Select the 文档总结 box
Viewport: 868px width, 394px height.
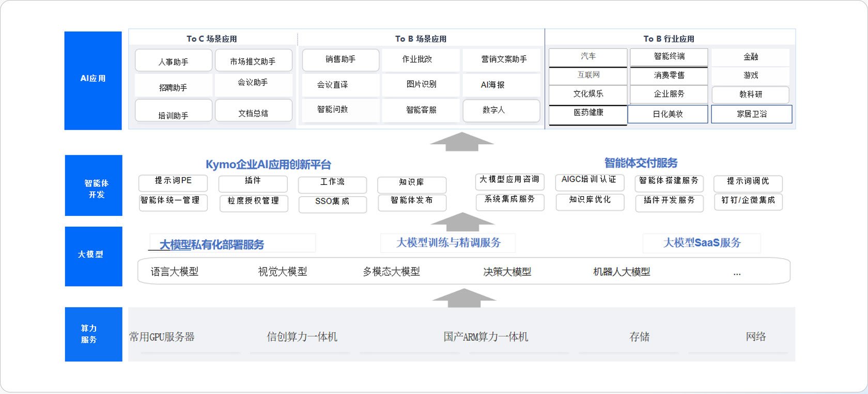[x=253, y=111]
